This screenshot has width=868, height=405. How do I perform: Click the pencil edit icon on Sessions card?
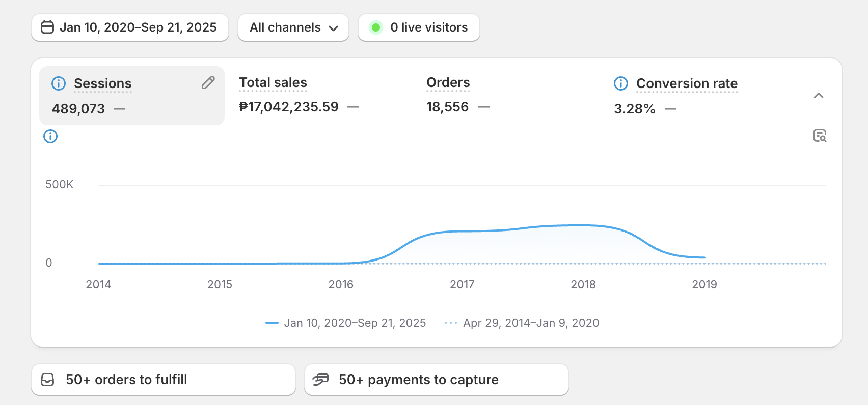(x=208, y=83)
